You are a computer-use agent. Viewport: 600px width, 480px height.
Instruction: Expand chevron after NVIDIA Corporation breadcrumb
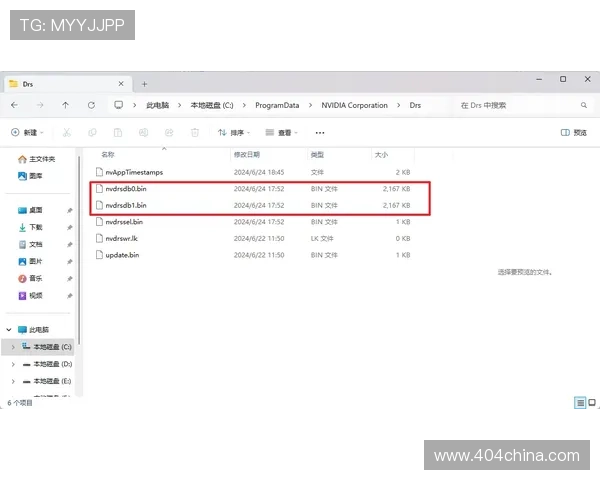pyautogui.click(x=398, y=105)
